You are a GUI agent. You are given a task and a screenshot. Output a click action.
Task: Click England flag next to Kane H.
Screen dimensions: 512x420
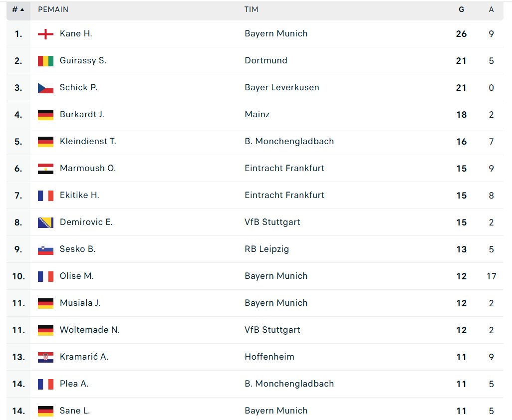45,34
